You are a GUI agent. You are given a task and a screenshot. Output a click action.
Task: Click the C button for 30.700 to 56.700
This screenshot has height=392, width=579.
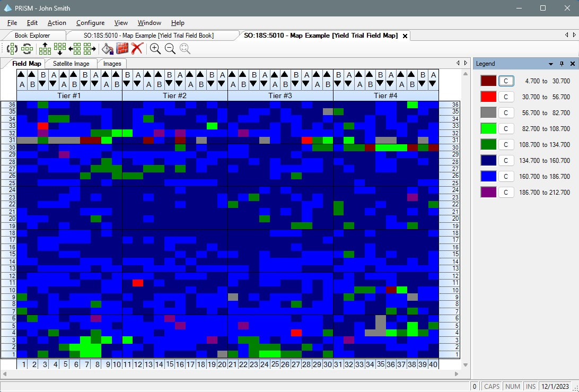[506, 97]
